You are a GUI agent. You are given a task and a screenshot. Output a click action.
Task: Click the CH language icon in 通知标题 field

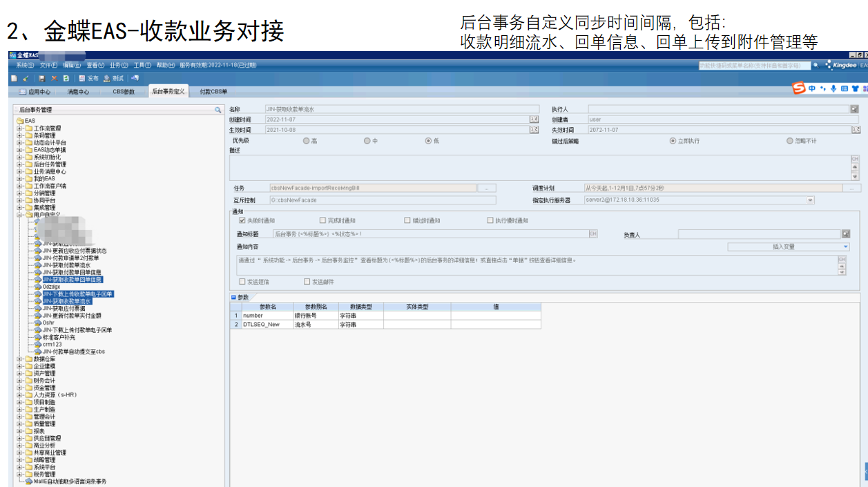pyautogui.click(x=592, y=234)
